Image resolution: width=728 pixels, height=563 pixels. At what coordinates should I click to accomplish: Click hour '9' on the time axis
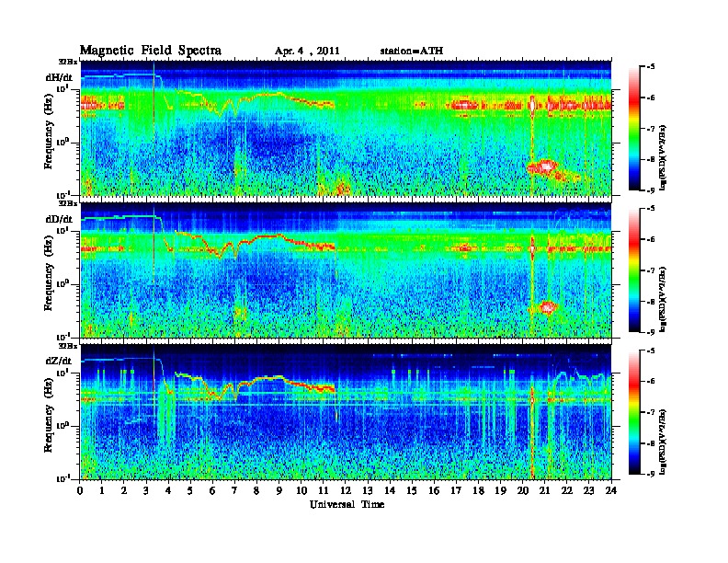click(x=279, y=491)
